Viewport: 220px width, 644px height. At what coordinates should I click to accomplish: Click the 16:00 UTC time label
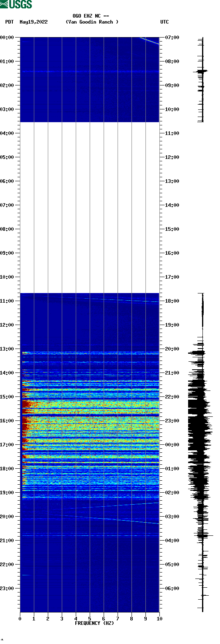coord(172,253)
